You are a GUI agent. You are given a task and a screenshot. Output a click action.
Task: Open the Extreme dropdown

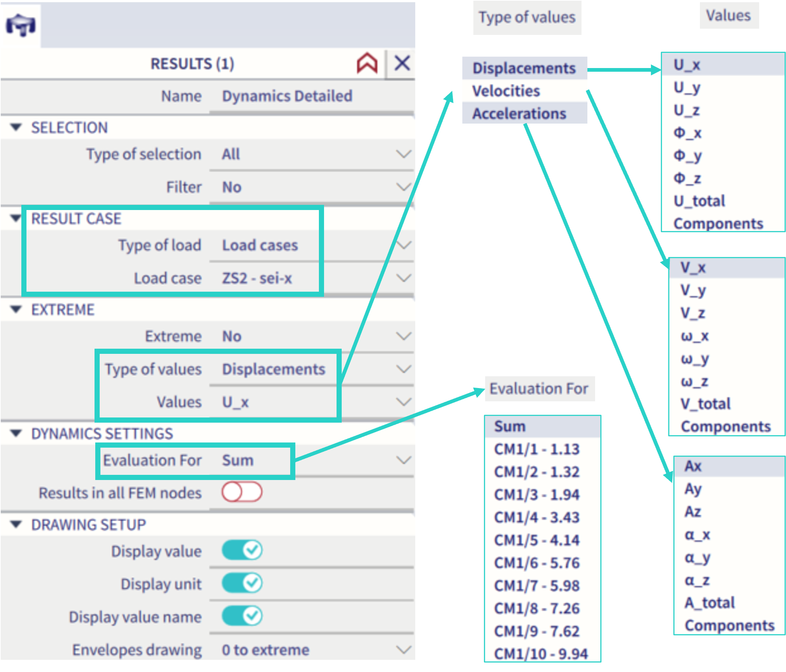(x=403, y=336)
